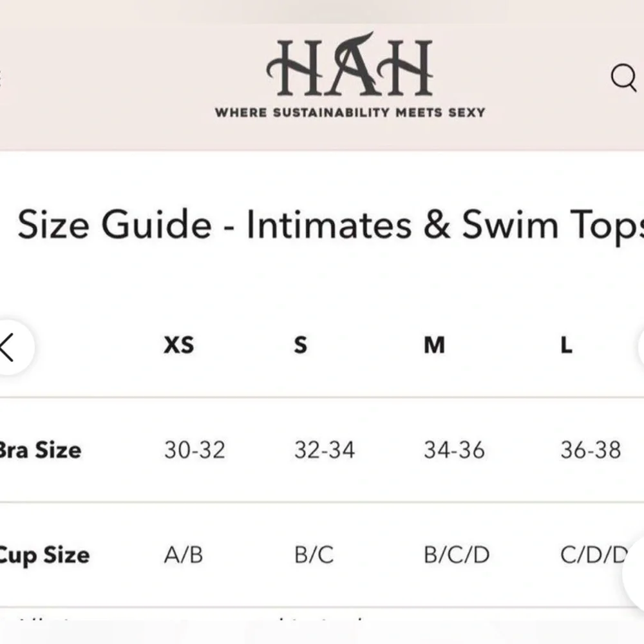The height and width of the screenshot is (644, 644).
Task: Click the Cup Size row label
Action: 44,555
